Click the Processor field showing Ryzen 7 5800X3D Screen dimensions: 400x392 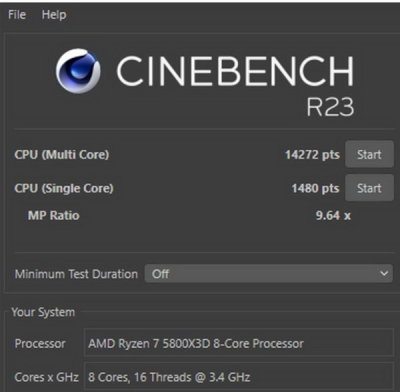(x=239, y=343)
